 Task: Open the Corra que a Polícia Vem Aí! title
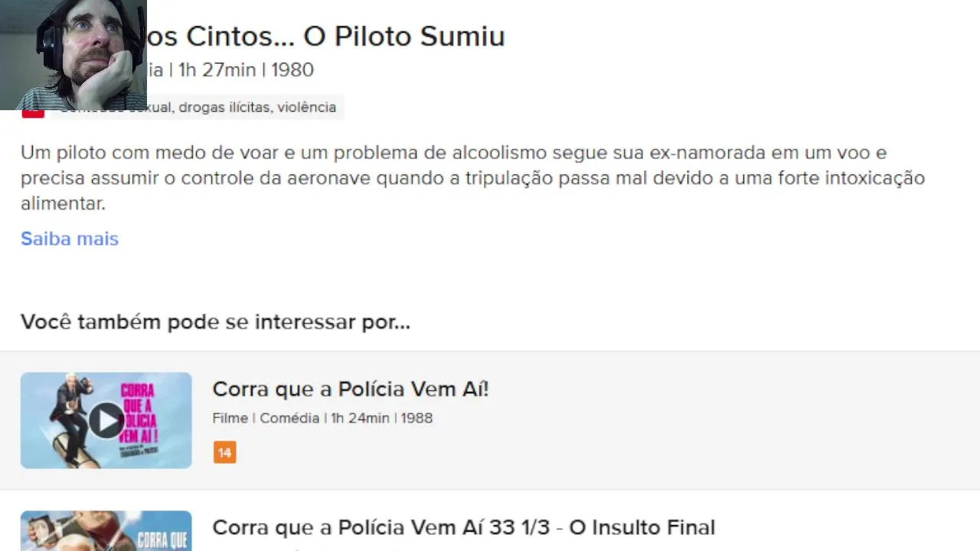tap(350, 389)
